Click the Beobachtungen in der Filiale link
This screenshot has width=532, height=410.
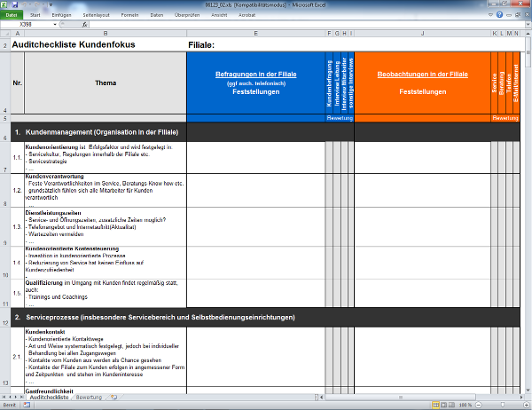pyautogui.click(x=422, y=74)
